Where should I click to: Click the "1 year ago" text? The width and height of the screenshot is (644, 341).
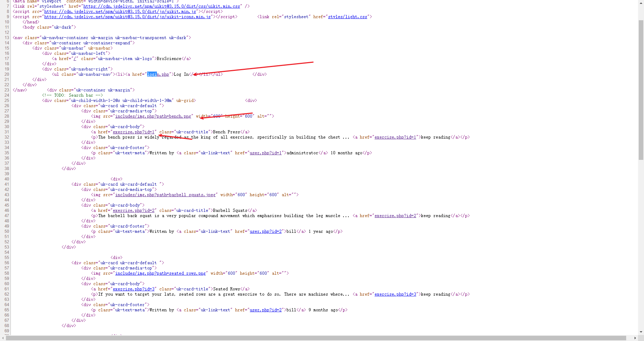tap(321, 231)
